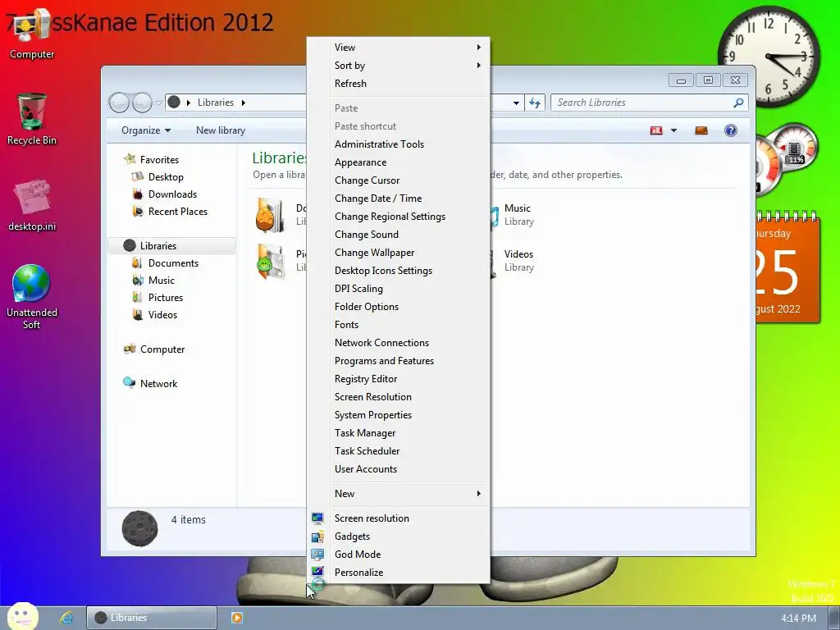This screenshot has height=630, width=840.
Task: Open Pictures in navigation tree
Action: pyautogui.click(x=166, y=297)
